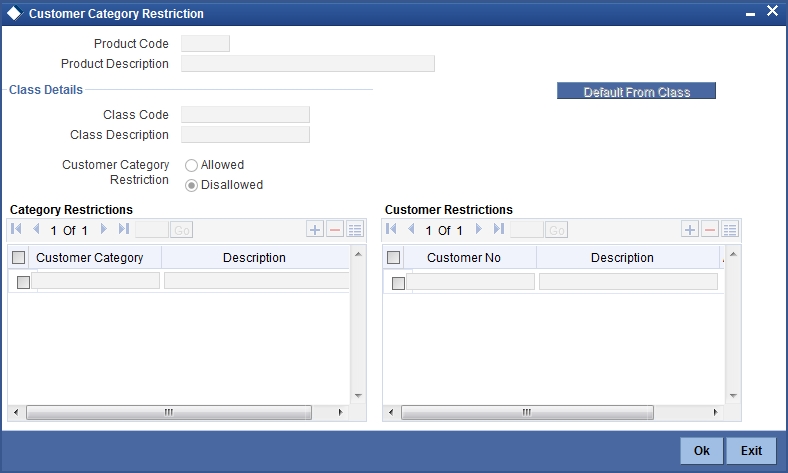
Task: Click scroll up arrow in Customer Restrictions
Action: pos(733,254)
